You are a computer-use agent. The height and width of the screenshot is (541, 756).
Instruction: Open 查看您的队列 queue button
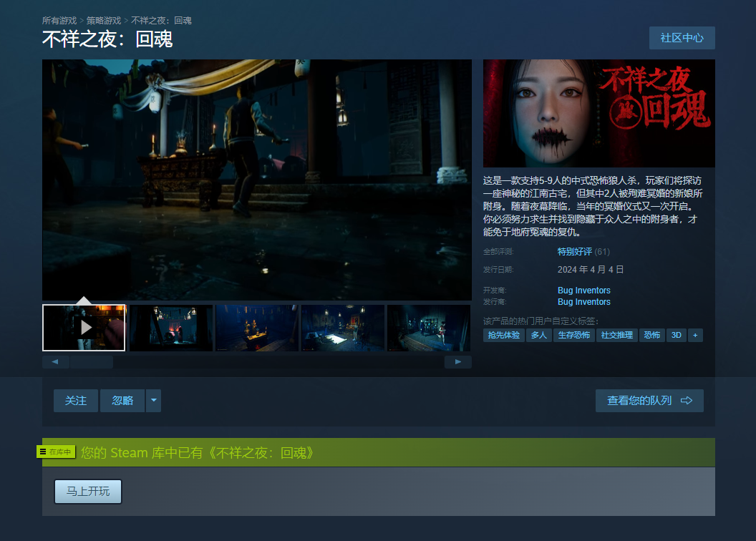point(649,401)
